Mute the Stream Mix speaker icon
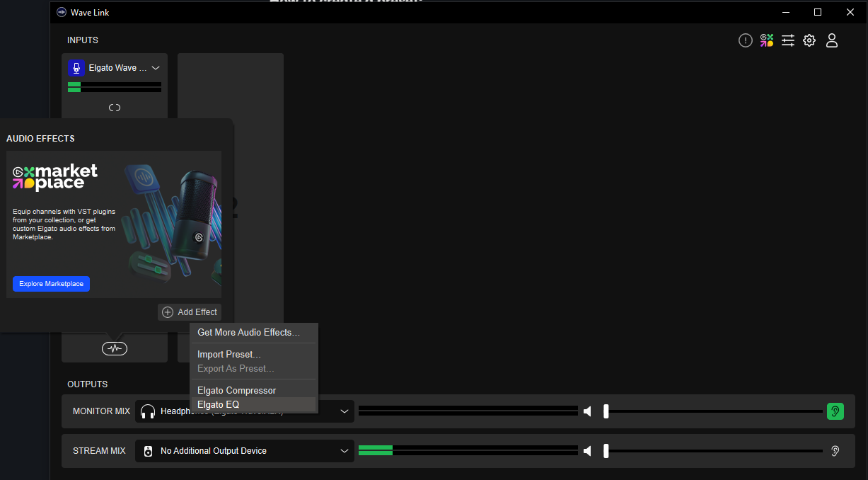 587,451
